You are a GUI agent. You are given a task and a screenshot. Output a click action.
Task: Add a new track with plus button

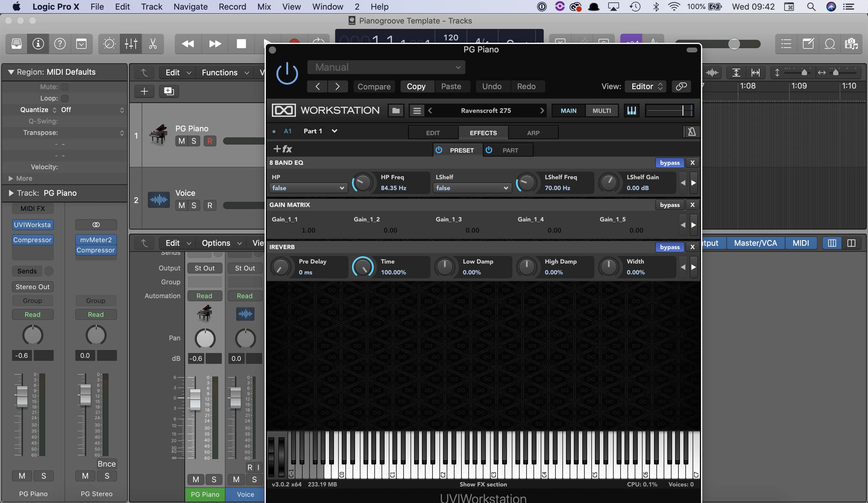point(144,91)
